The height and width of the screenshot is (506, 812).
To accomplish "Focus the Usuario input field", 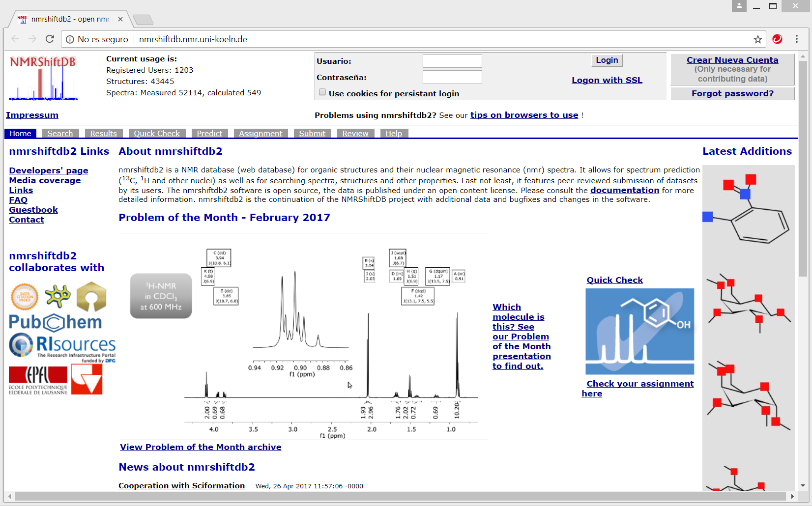I will pos(452,61).
